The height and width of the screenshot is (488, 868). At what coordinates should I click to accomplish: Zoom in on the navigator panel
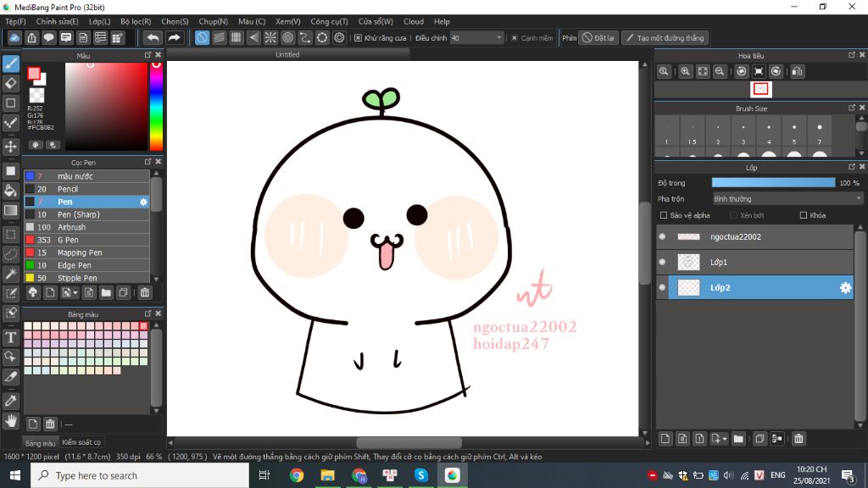point(685,71)
